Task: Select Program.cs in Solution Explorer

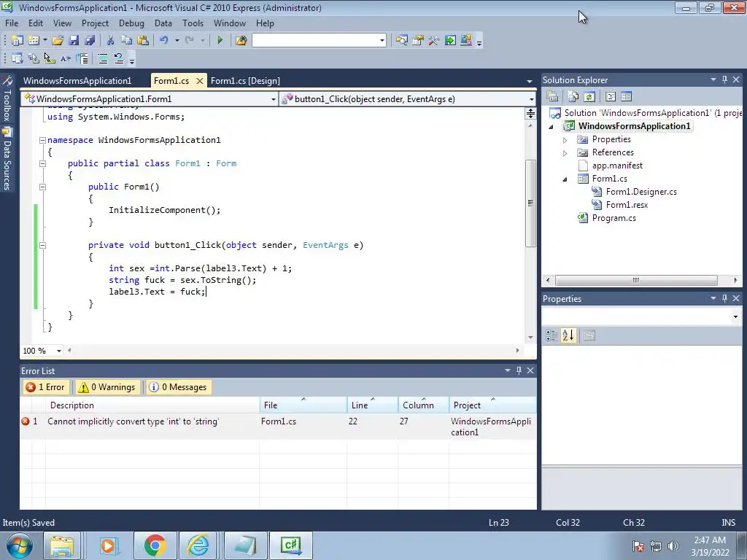Action: click(614, 218)
